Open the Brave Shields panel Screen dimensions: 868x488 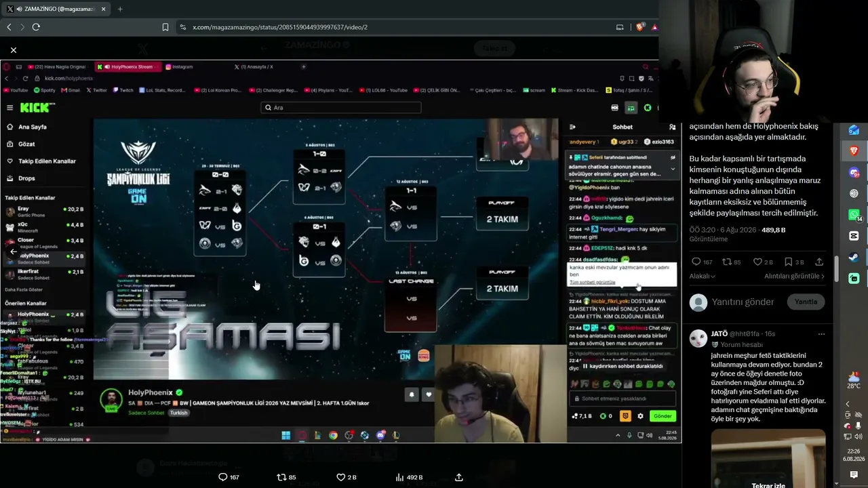pos(639,27)
